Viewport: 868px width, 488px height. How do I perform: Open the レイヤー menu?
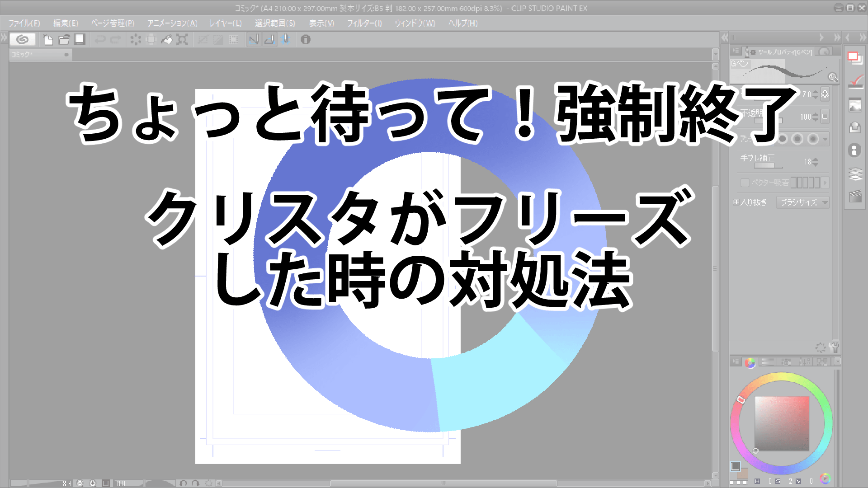coord(222,23)
